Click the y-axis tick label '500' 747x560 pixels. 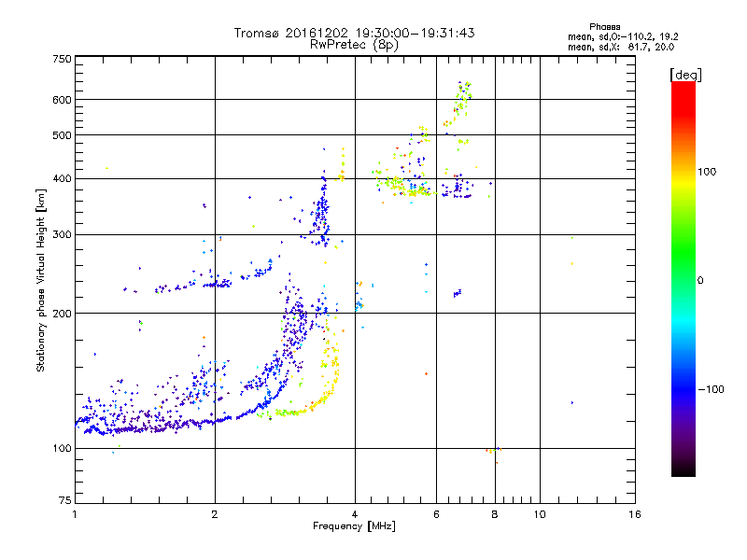coord(62,135)
